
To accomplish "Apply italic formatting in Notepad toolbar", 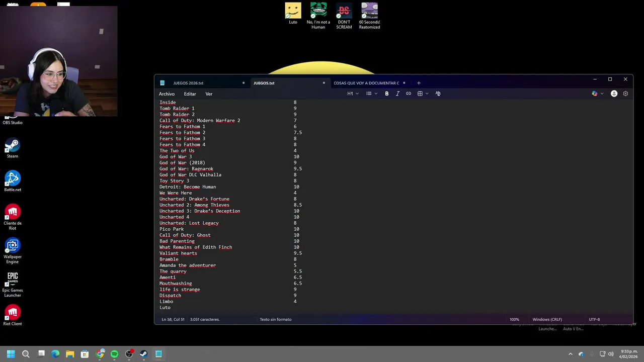I will [x=397, y=94].
